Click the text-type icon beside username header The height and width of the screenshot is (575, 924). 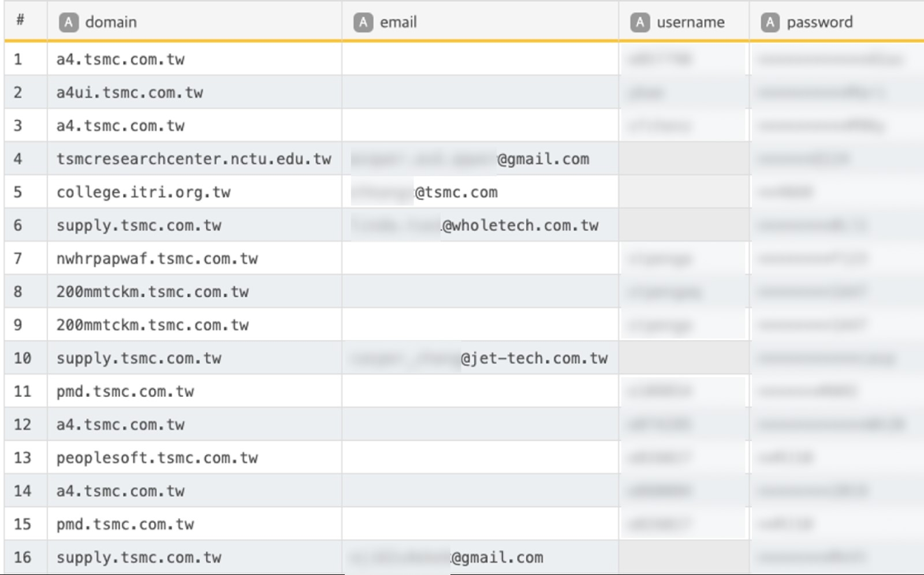(639, 23)
